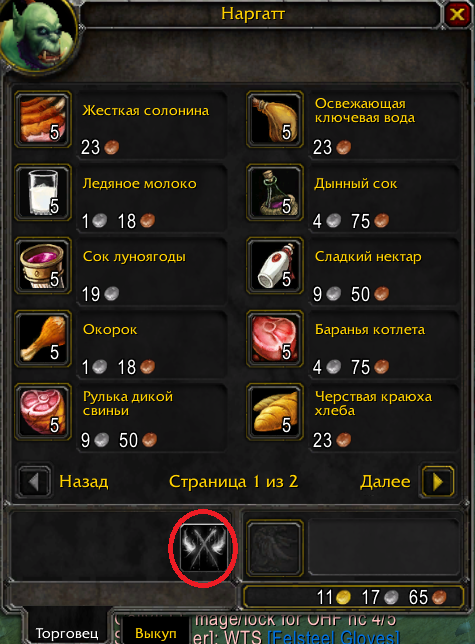
Task: Open the Торговец tab
Action: pos(67,633)
